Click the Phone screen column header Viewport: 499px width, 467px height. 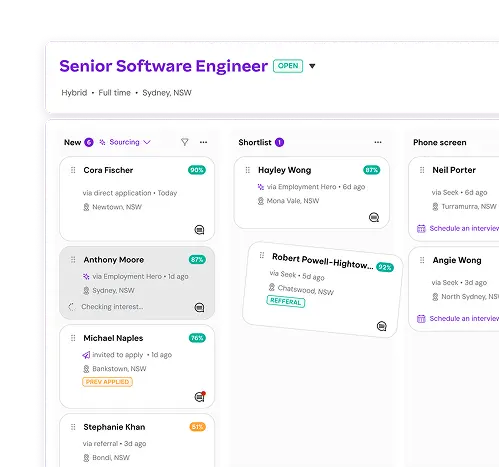[440, 142]
